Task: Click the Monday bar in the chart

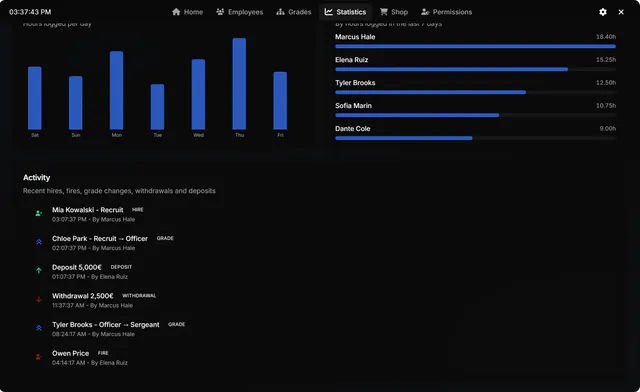Action: pos(116,90)
